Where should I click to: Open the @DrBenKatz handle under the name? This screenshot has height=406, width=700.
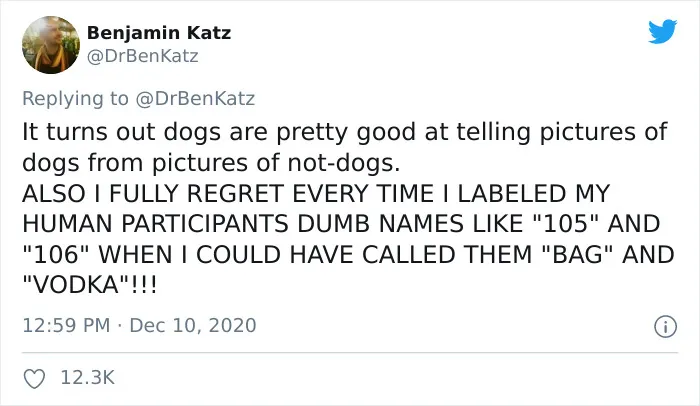(142, 56)
